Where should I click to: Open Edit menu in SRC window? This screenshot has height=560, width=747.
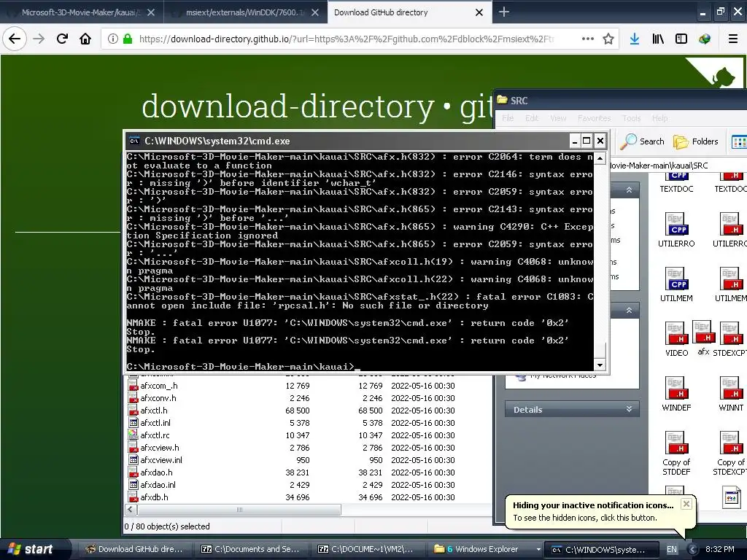click(532, 118)
